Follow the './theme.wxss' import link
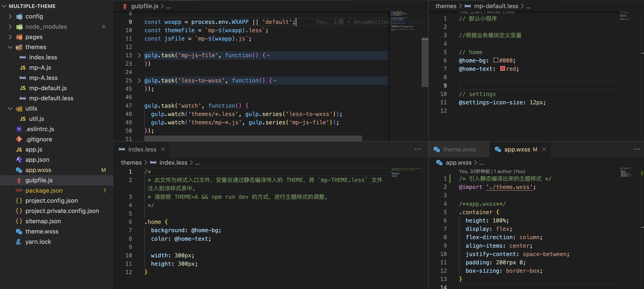Screen dimensions: 644x289 click(509, 187)
